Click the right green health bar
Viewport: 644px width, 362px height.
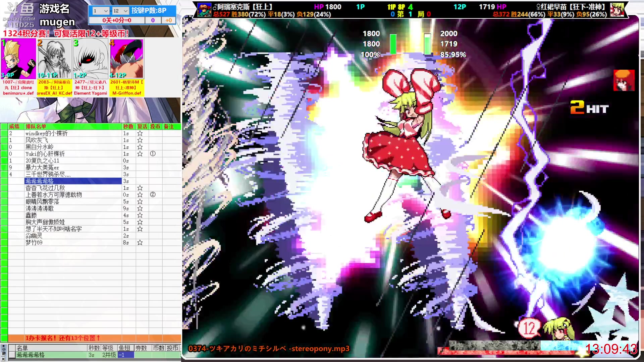(x=427, y=44)
